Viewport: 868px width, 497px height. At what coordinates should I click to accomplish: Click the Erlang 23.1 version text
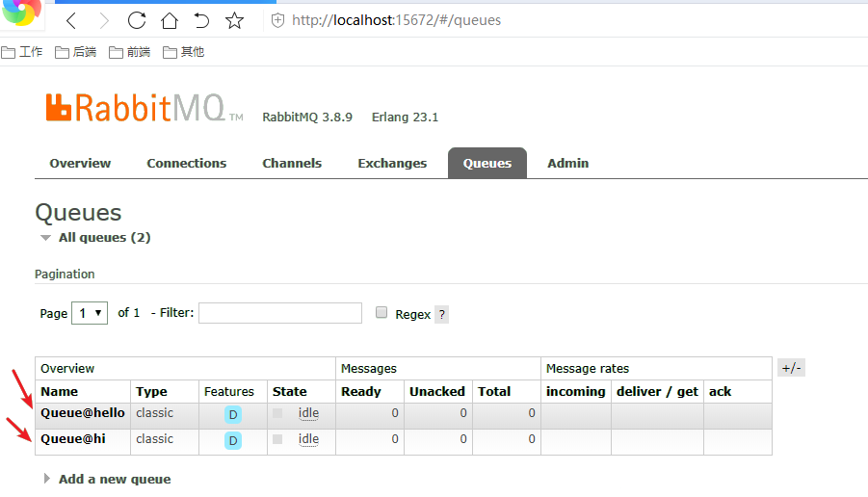tap(405, 118)
